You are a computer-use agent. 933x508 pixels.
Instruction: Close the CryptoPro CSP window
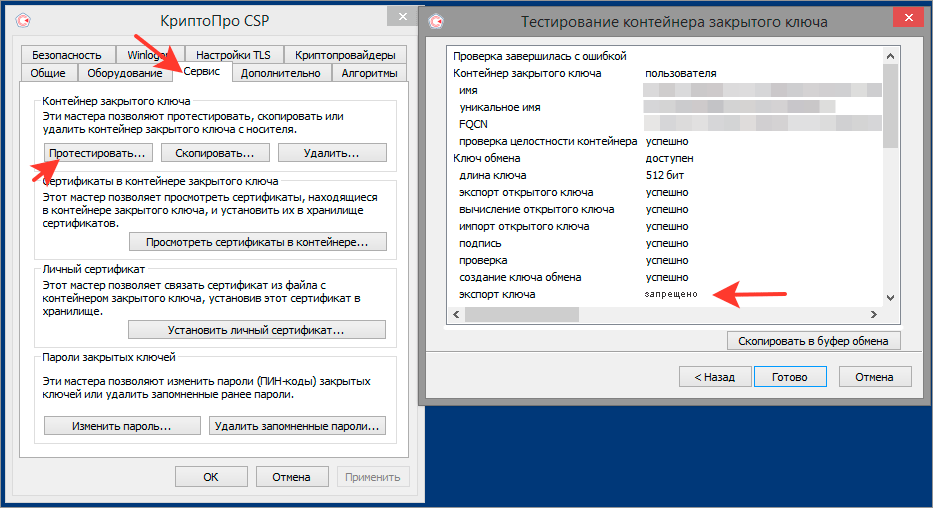tap(403, 16)
